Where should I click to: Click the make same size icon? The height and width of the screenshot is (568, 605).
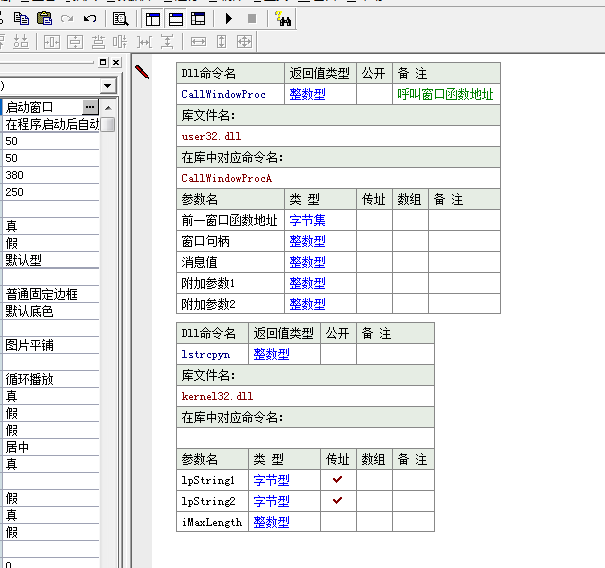244,42
